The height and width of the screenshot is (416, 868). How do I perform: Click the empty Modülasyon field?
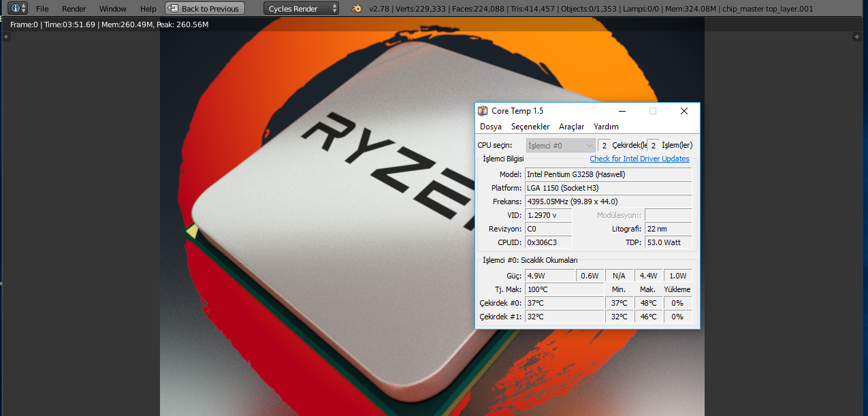(x=669, y=215)
